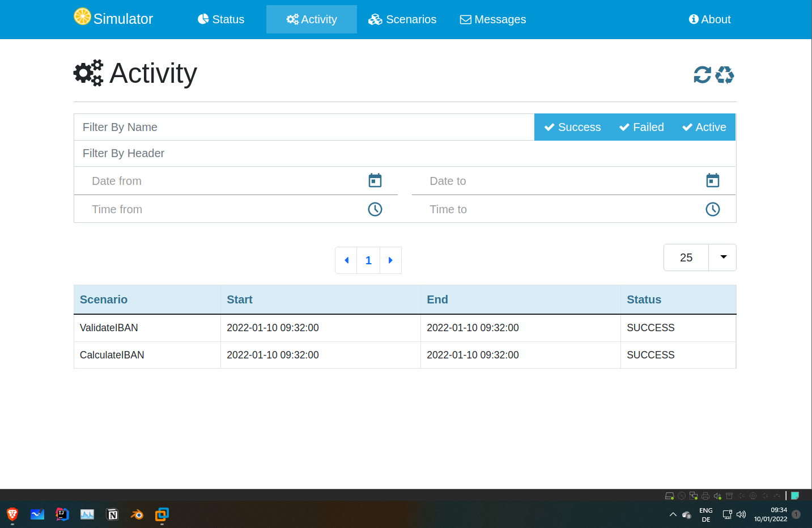Open the page size dropdown showing 25
This screenshot has width=812, height=528.
722,257
